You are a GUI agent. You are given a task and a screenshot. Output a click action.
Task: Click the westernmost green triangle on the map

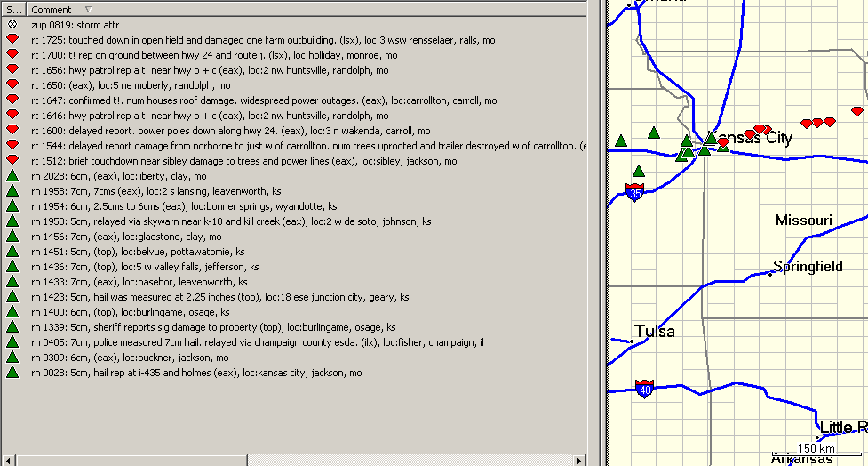click(x=621, y=141)
